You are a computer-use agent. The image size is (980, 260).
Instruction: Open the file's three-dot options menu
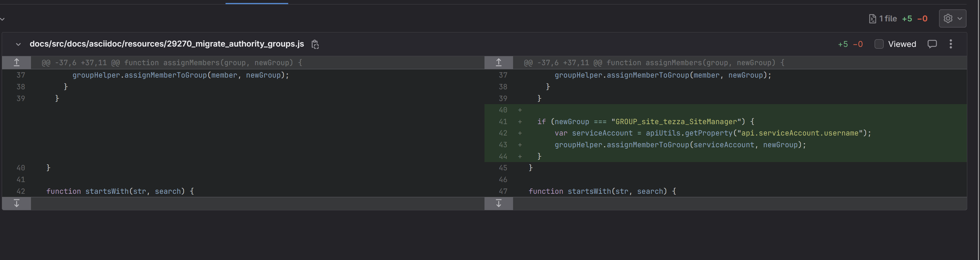pyautogui.click(x=951, y=44)
